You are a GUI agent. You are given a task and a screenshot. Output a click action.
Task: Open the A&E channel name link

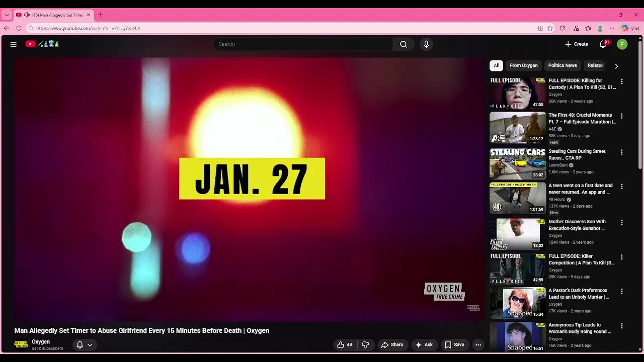(552, 129)
